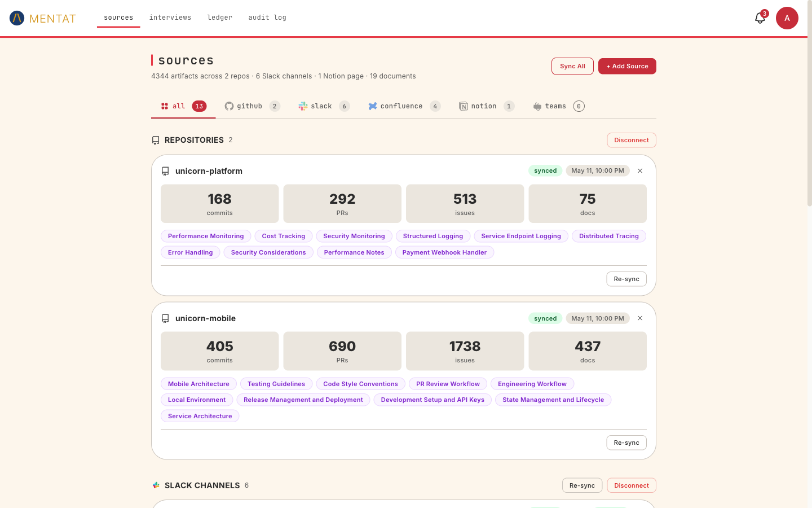
Task: Open the user avatar A menu
Action: 787,18
